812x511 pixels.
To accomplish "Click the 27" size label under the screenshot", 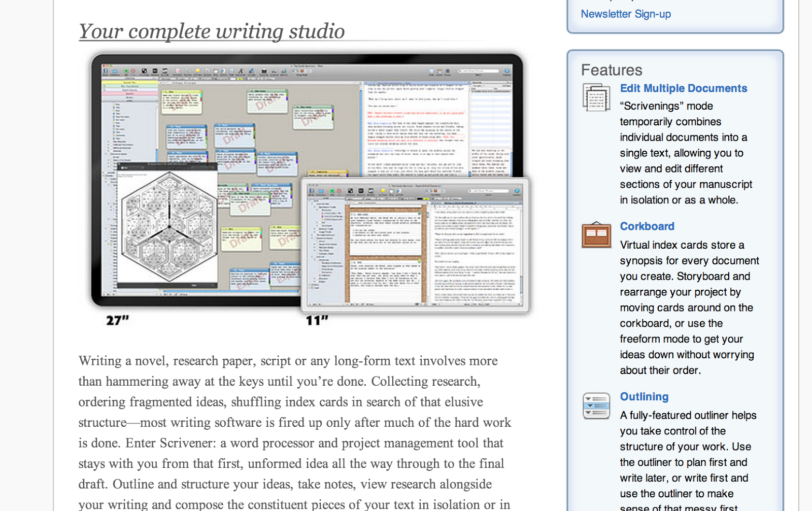I will coord(118,320).
